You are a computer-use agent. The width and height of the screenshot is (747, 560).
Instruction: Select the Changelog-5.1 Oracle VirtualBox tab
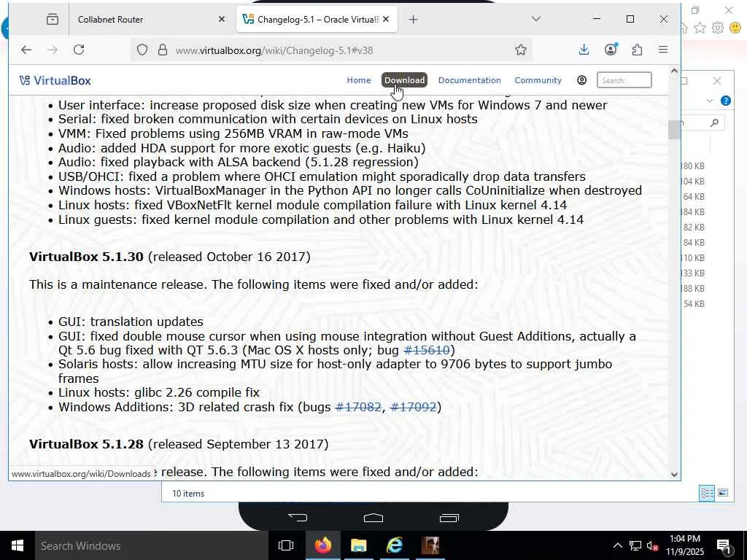tap(317, 20)
